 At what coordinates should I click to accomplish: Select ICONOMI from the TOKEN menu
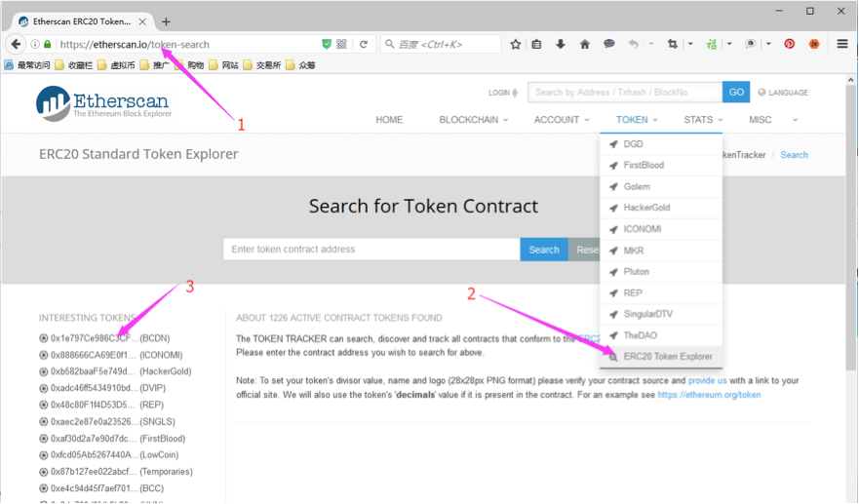point(661,229)
